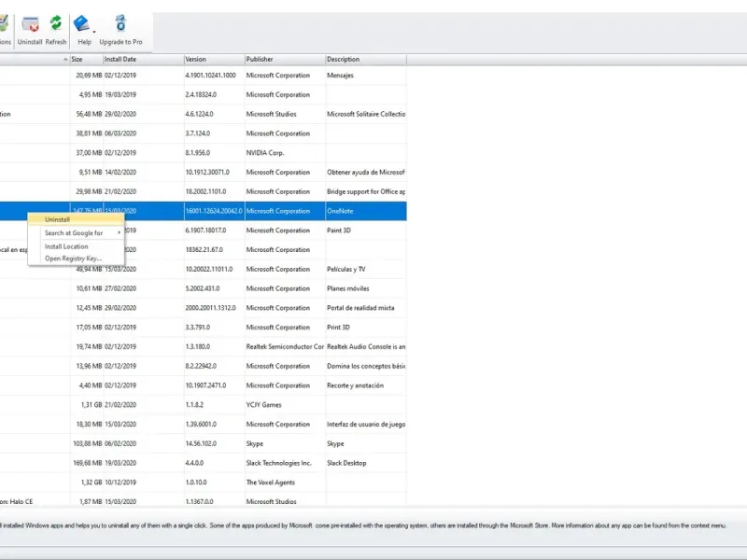Click the 103,88 MB size cell

pyautogui.click(x=88, y=444)
